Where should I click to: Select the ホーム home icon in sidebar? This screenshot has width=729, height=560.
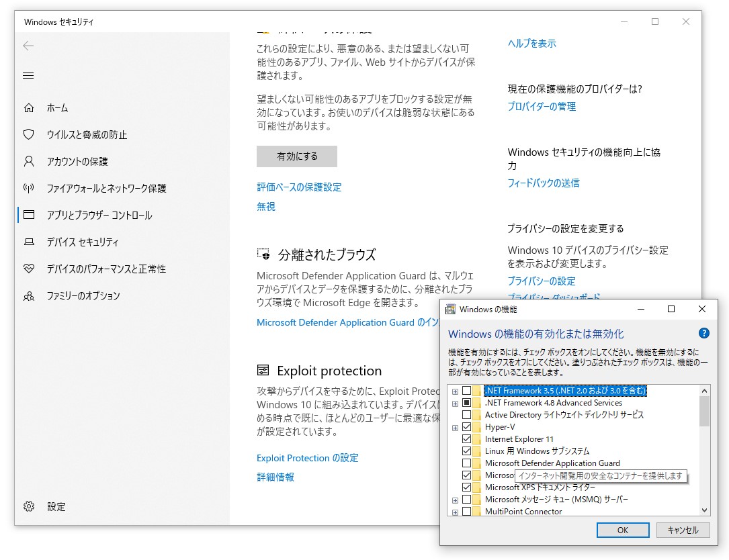coord(28,107)
